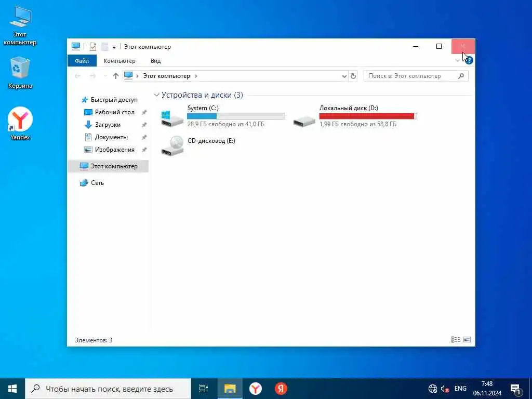Click the text 28,9 ГБ свободно из 41,0 ГБ
The image size is (532, 399).
(x=226, y=124)
